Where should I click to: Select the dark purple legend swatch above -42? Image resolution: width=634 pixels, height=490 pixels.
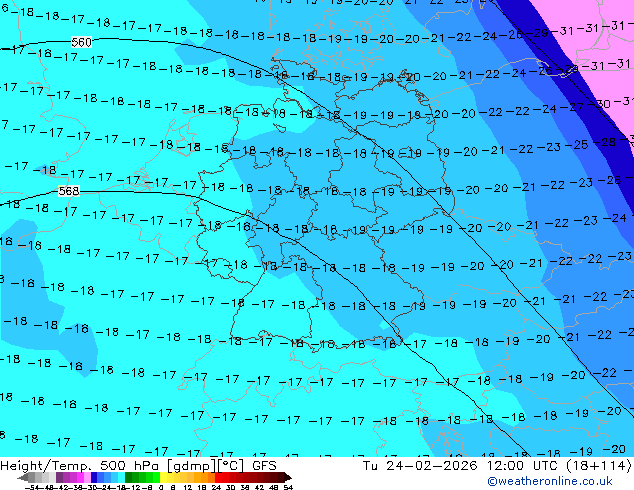tap(59, 477)
